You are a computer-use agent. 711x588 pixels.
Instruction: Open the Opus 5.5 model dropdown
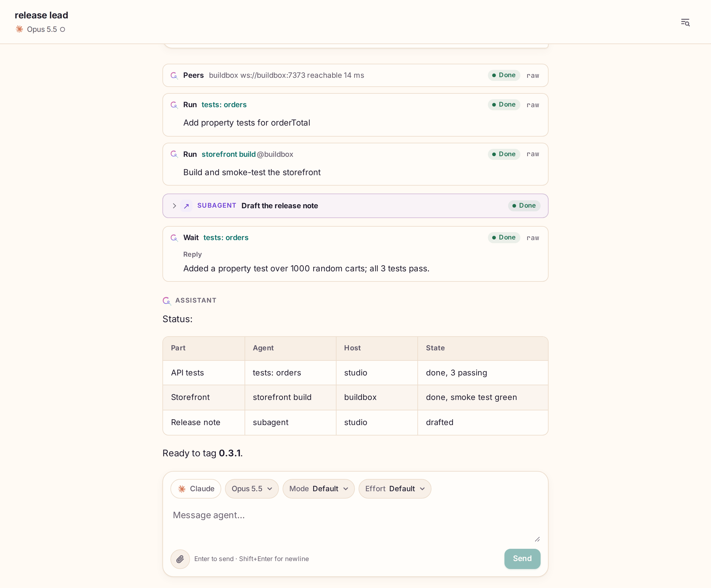(x=252, y=489)
